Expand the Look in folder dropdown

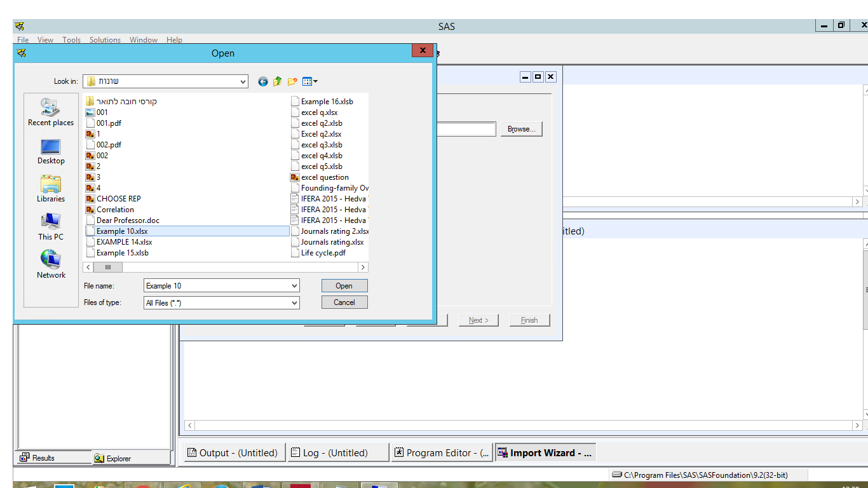click(243, 81)
